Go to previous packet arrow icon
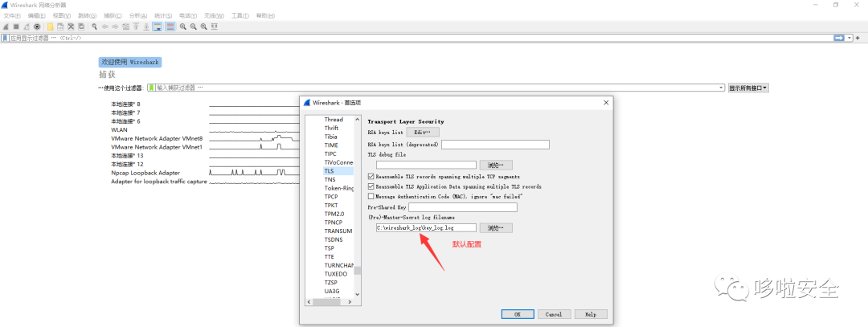 104,27
